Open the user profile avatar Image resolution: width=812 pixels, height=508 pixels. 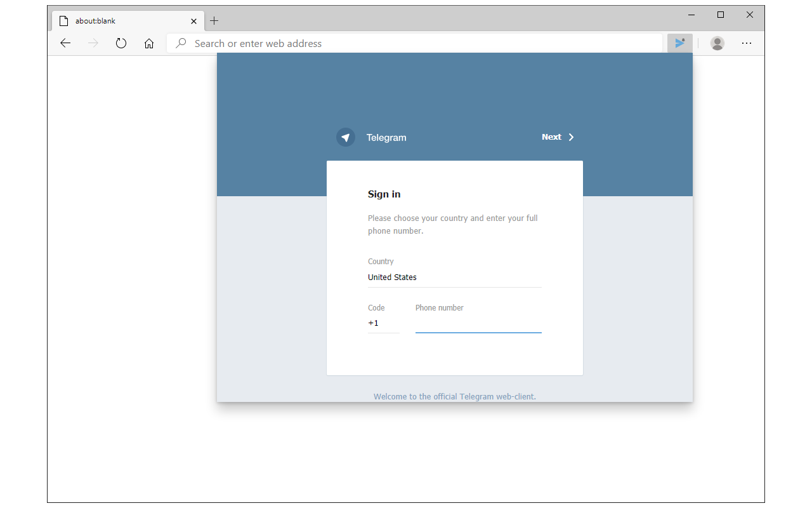pos(717,43)
